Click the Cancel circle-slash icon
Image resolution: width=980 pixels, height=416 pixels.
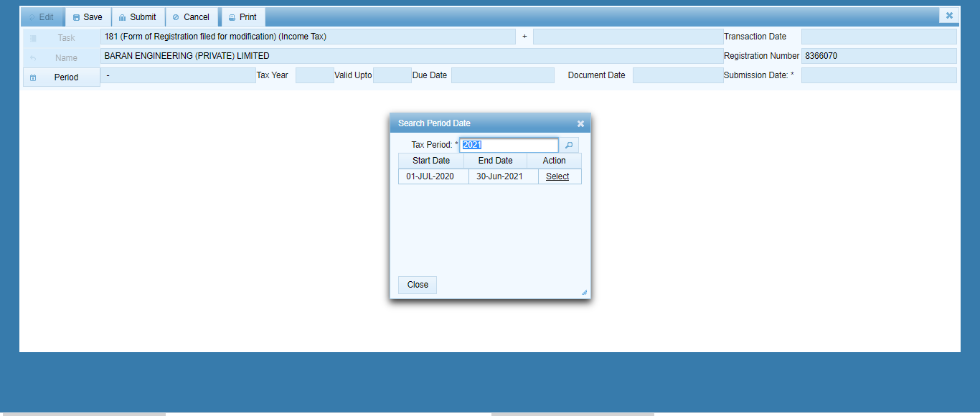coord(176,17)
